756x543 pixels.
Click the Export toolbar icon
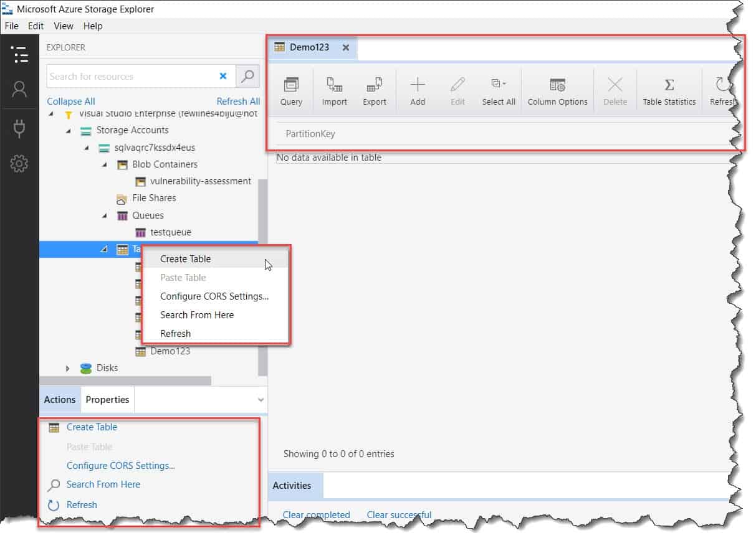pos(375,90)
